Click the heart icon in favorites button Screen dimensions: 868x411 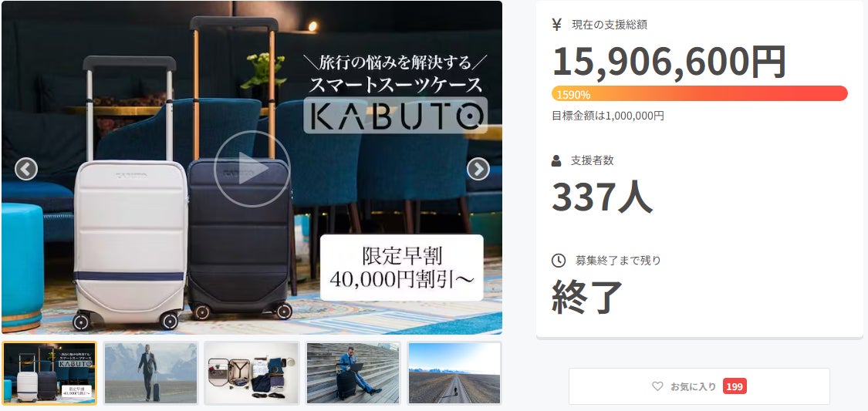(657, 386)
